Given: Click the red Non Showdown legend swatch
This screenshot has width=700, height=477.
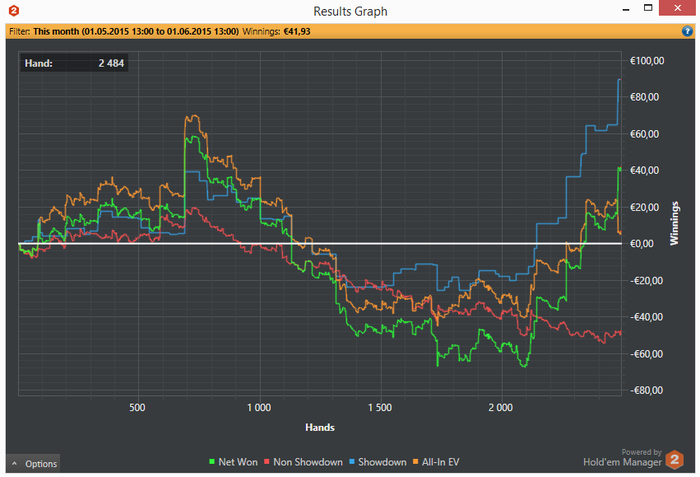Looking at the screenshot, I should coord(267,462).
